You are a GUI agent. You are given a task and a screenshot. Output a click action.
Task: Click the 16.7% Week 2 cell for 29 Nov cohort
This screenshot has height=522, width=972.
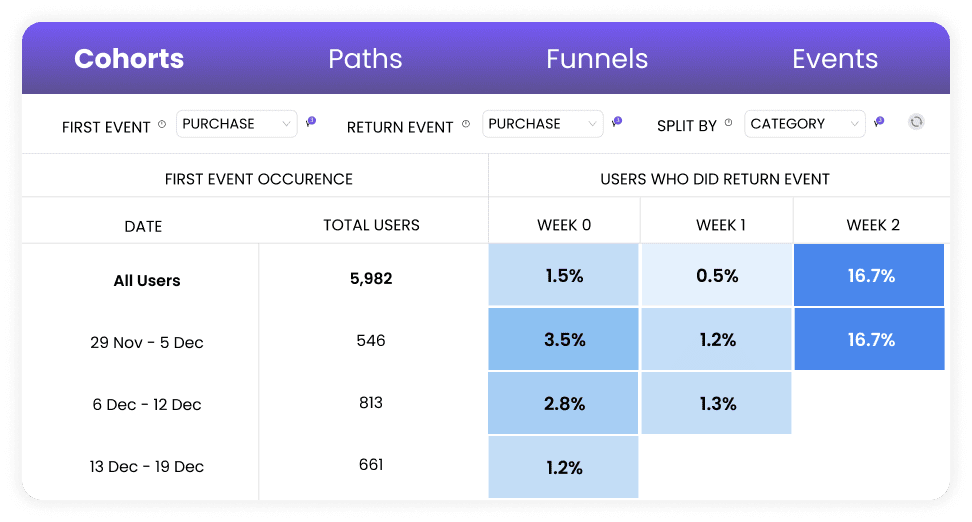click(x=869, y=339)
